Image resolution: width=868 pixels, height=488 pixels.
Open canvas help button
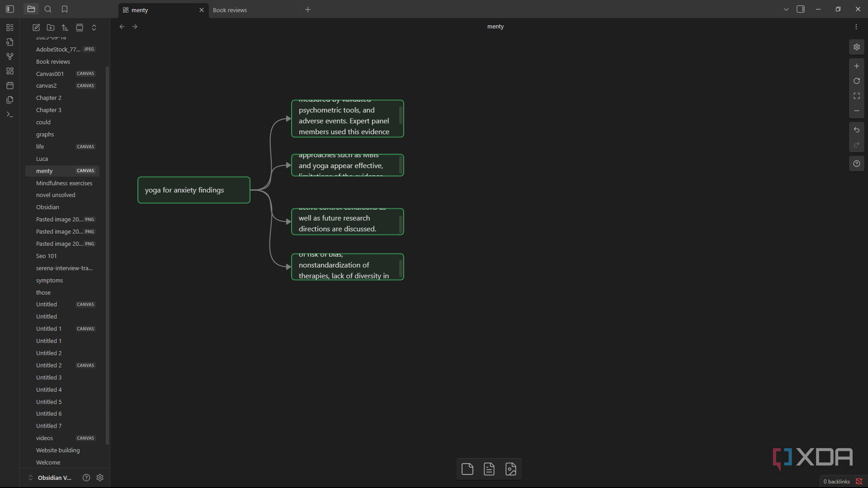pos(857,164)
